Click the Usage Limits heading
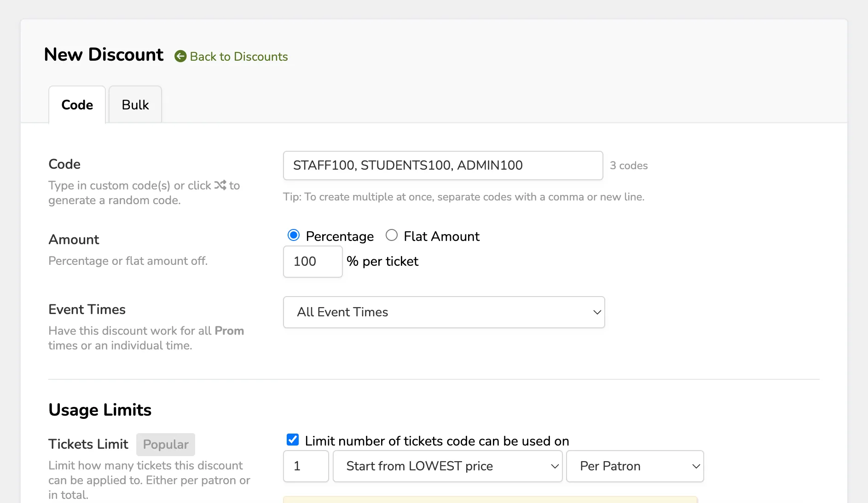 100,410
